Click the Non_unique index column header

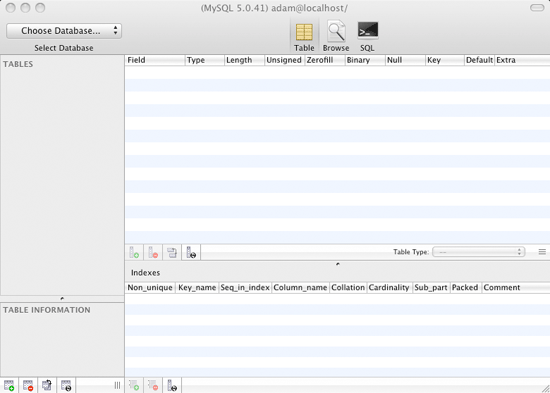pyautogui.click(x=150, y=288)
